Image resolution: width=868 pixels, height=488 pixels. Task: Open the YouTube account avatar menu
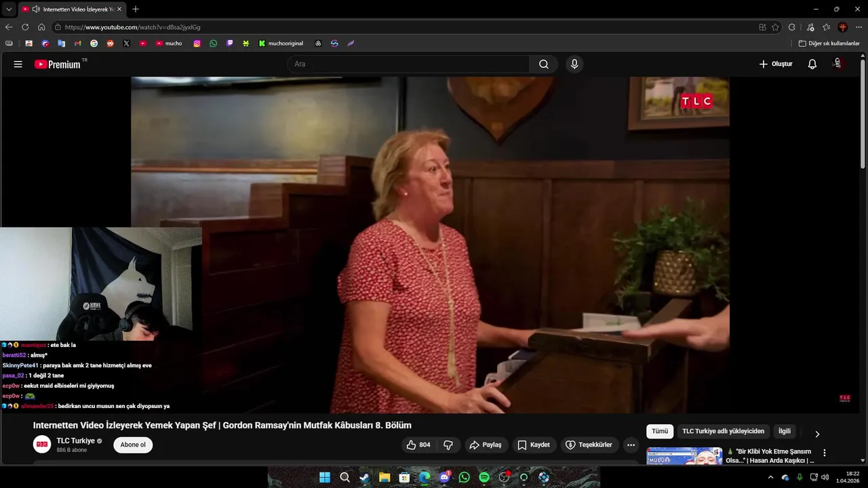tap(838, 64)
